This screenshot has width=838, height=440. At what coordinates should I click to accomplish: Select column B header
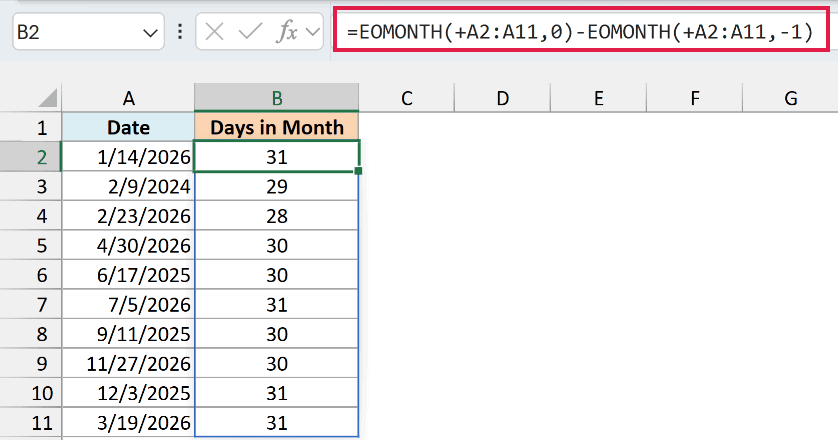(x=276, y=98)
